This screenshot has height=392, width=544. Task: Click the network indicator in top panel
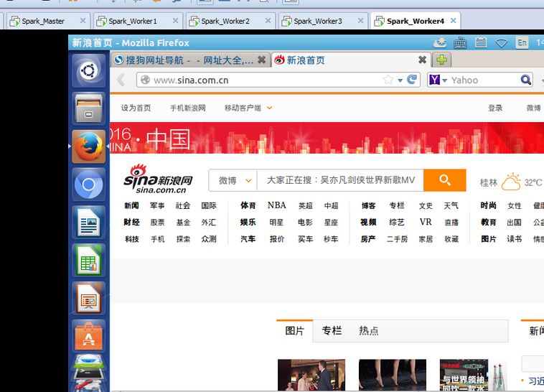(502, 43)
